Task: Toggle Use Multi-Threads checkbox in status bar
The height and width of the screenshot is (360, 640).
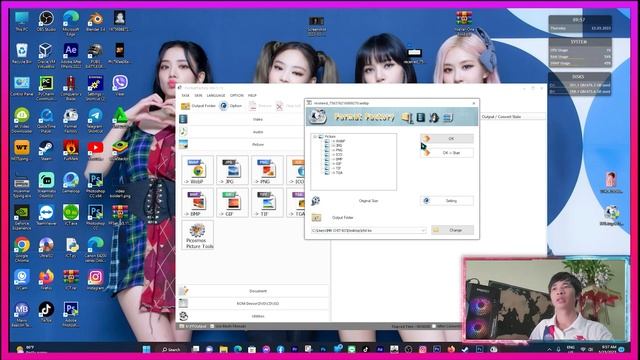Action: pyautogui.click(x=212, y=327)
